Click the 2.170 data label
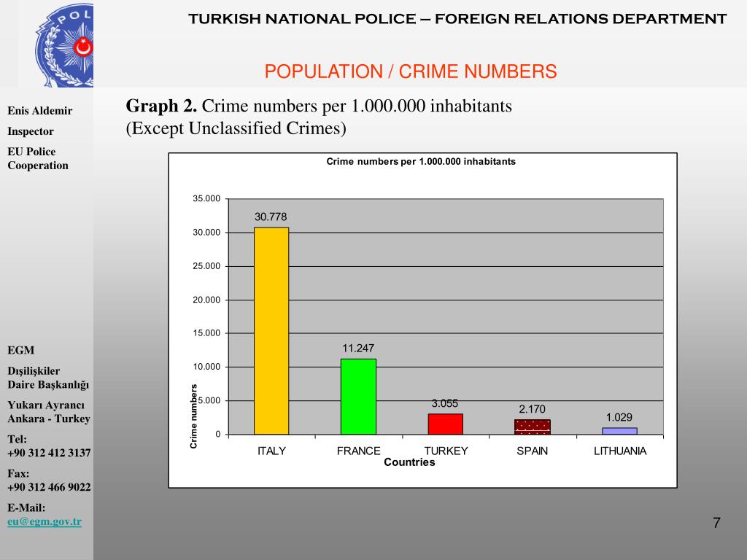 532,409
